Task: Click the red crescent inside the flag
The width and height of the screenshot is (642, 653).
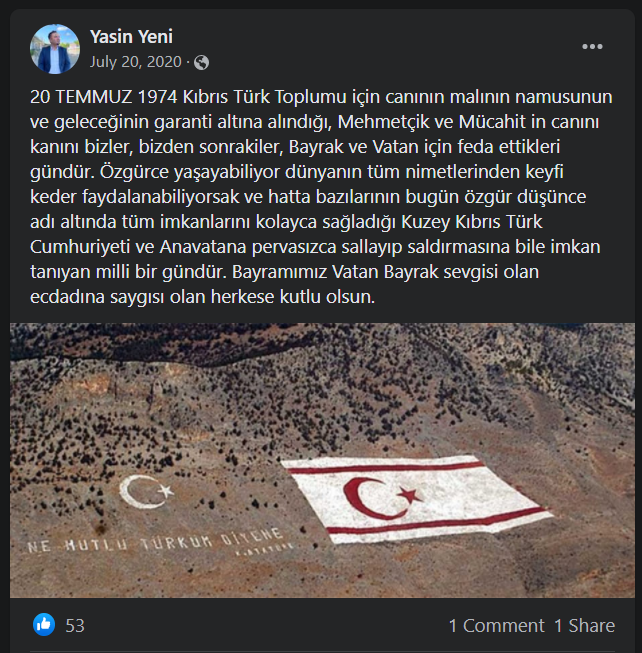Action: 368,498
